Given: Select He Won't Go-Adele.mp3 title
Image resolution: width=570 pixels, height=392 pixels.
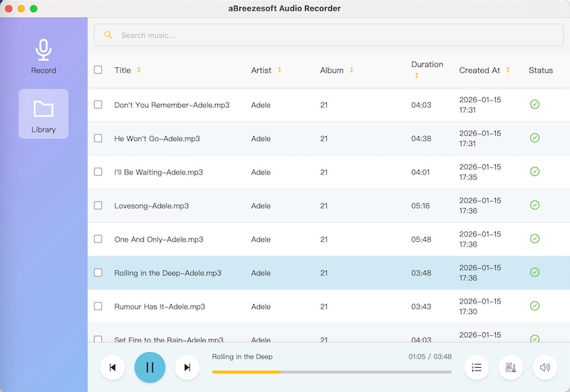Looking at the screenshot, I should tap(157, 138).
